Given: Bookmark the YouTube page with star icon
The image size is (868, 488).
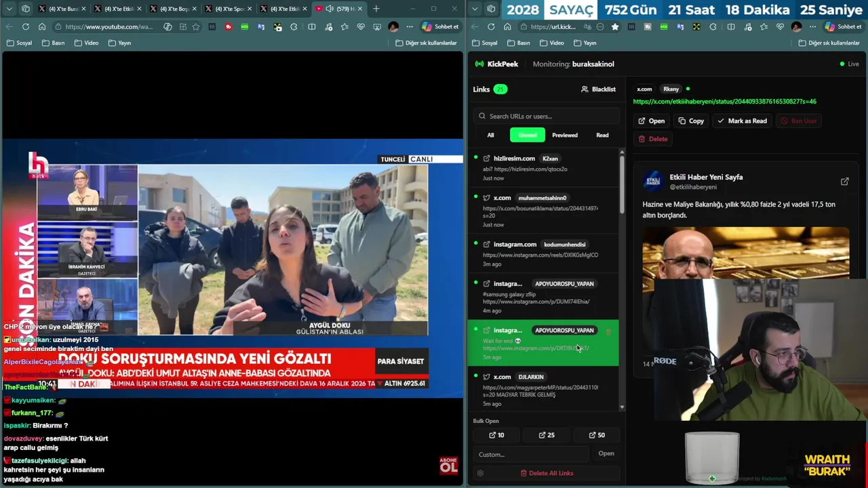Looking at the screenshot, I should pos(196,26).
